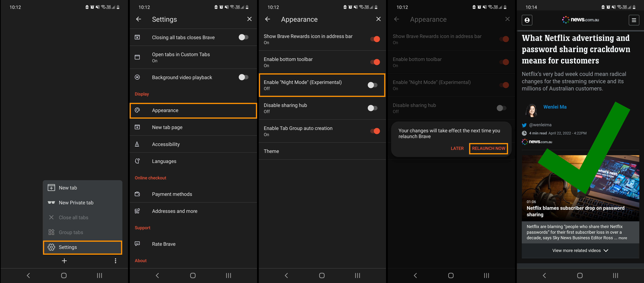Viewport: 644px width, 283px height.
Task: Tap Android home button on Settings screen
Action: (193, 275)
